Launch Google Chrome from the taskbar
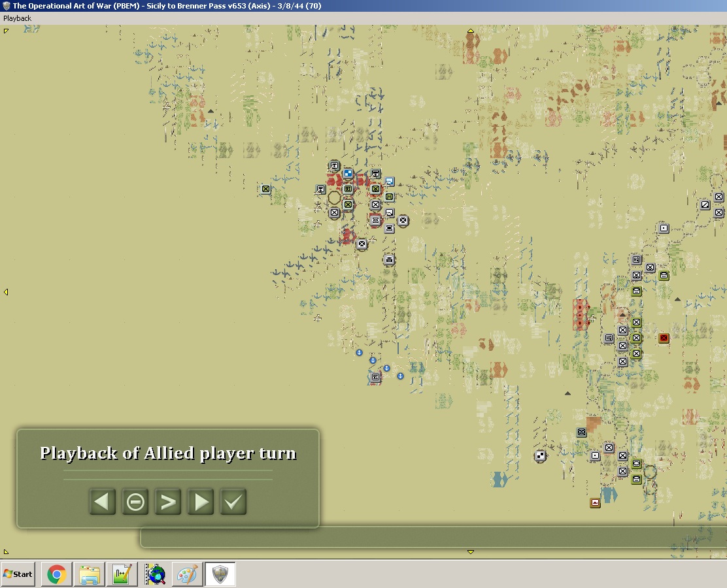Screen dimensions: 727x588 (x=57, y=574)
